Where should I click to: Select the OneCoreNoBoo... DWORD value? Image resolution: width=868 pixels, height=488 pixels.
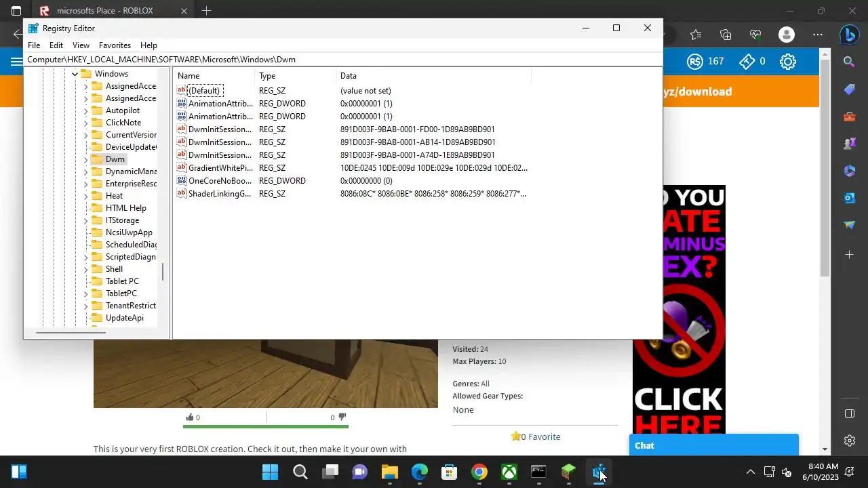click(220, 181)
